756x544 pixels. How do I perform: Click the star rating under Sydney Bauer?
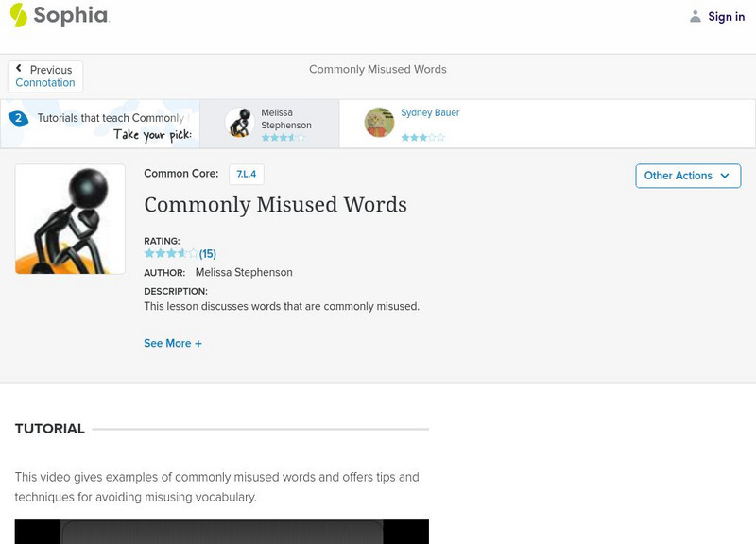(422, 138)
